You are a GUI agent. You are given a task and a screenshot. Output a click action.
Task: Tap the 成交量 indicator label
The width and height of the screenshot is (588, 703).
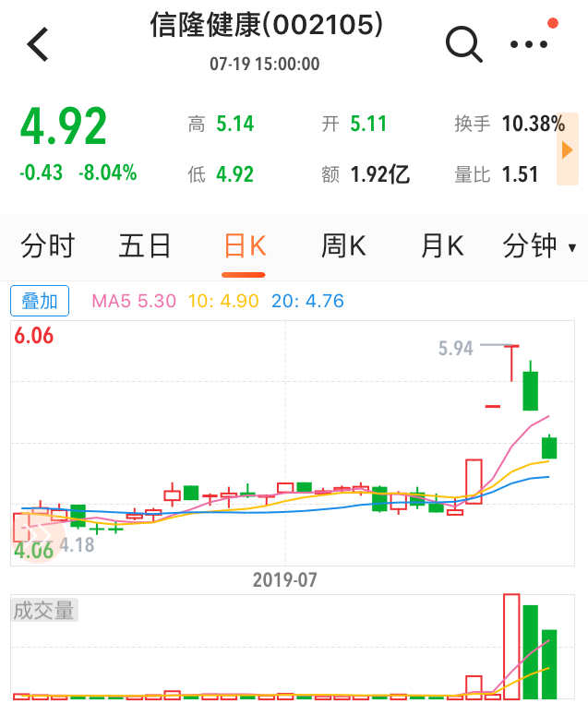pos(44,610)
